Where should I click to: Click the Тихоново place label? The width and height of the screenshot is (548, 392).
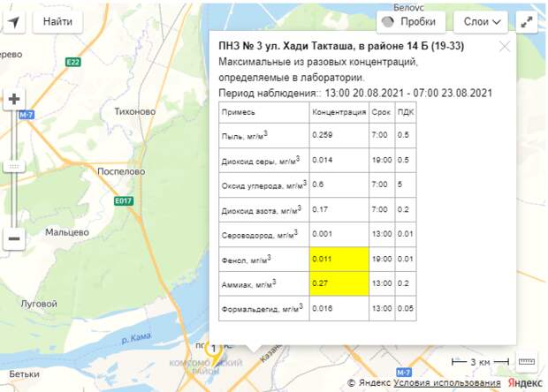[x=134, y=112]
